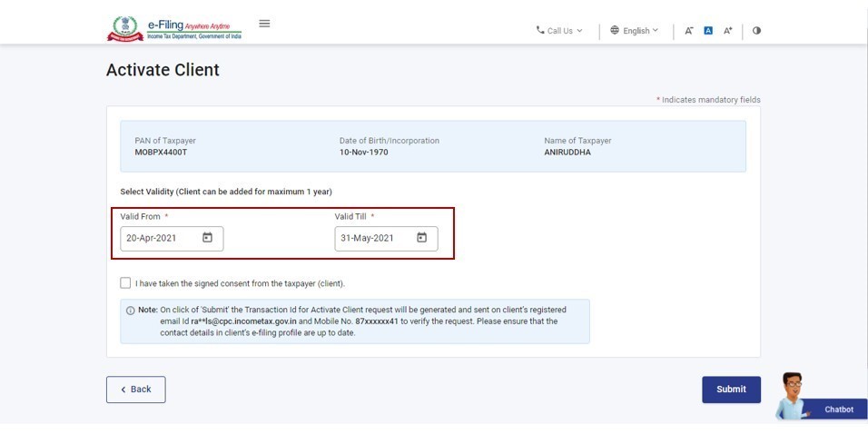Open the Chatbot assistant avatar
Image resolution: width=868 pixels, height=434 pixels.
coord(793,395)
